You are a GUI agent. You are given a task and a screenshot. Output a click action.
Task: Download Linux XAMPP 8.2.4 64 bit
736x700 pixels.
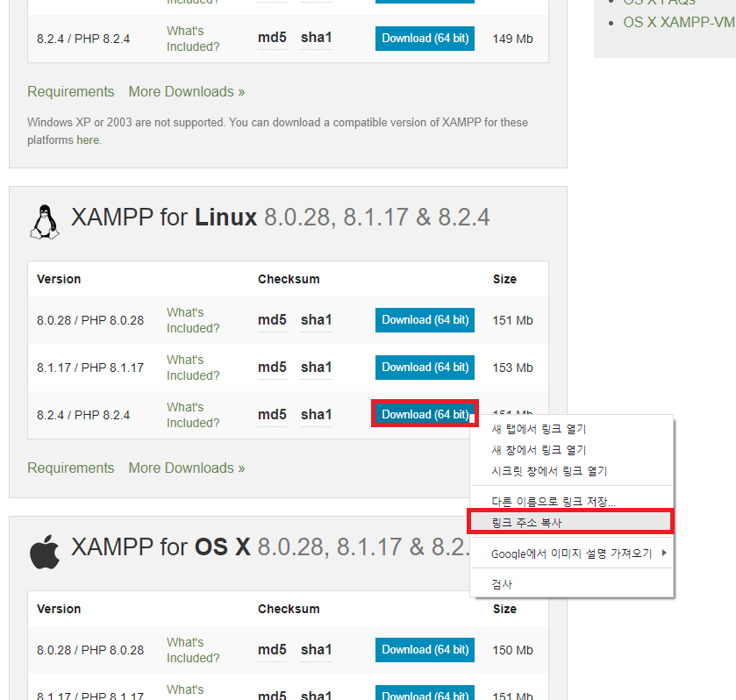(425, 415)
